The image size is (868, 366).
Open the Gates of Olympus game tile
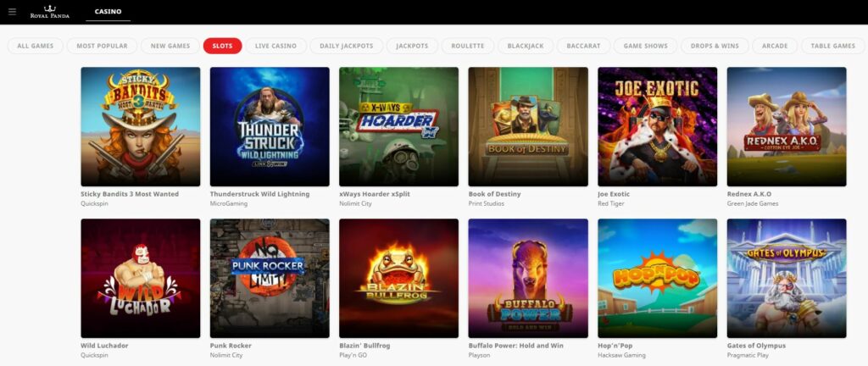(x=787, y=278)
